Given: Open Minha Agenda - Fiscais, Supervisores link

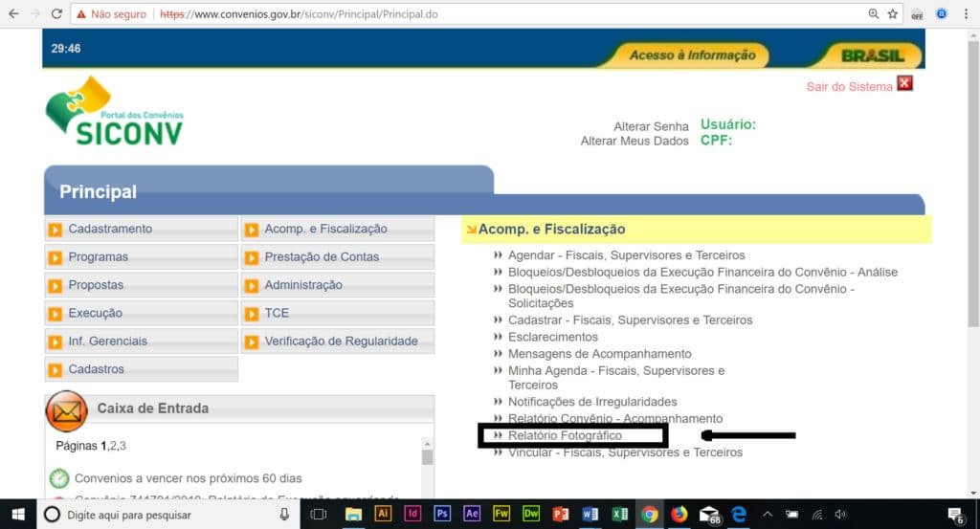Looking at the screenshot, I should click(616, 377).
